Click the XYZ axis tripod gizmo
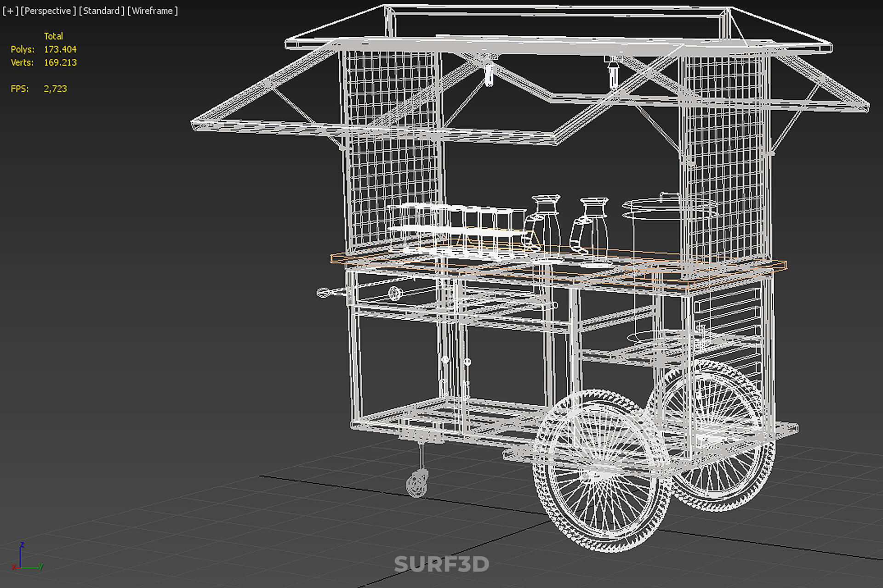This screenshot has height=588, width=883. pyautogui.click(x=27, y=557)
